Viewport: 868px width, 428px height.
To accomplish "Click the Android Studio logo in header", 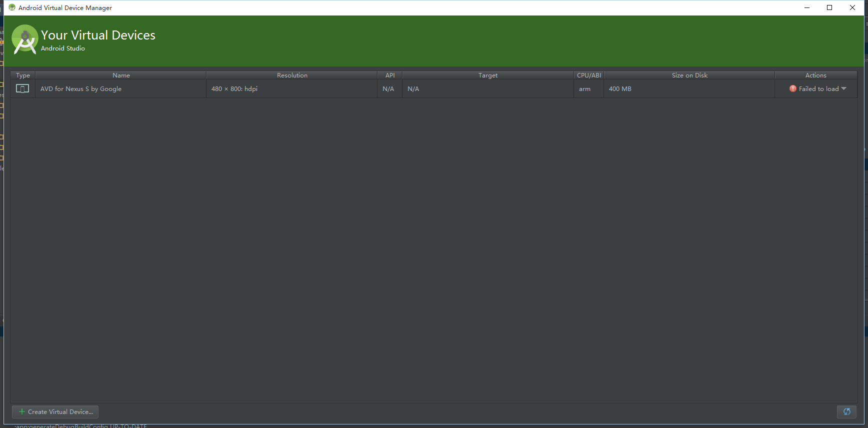I will pyautogui.click(x=25, y=39).
